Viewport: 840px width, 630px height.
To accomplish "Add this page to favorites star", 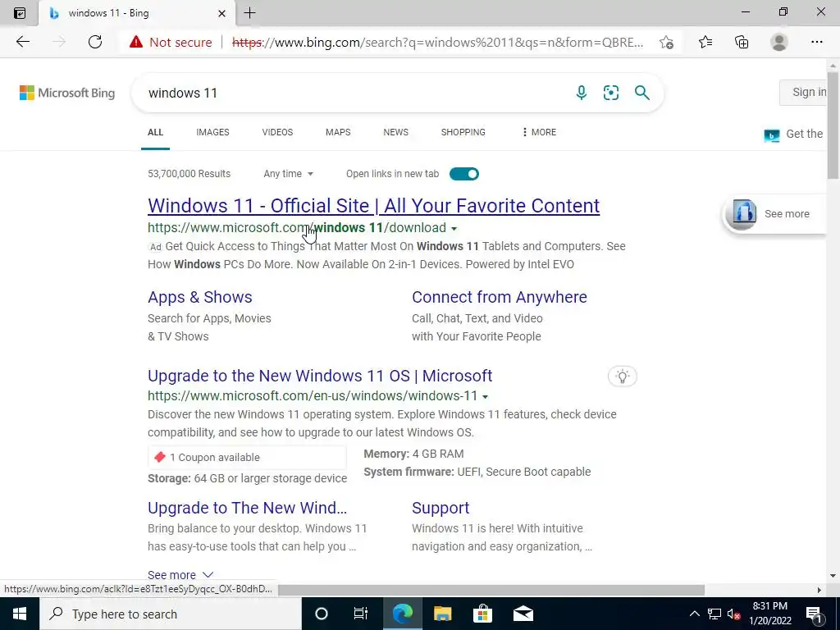I will click(666, 42).
